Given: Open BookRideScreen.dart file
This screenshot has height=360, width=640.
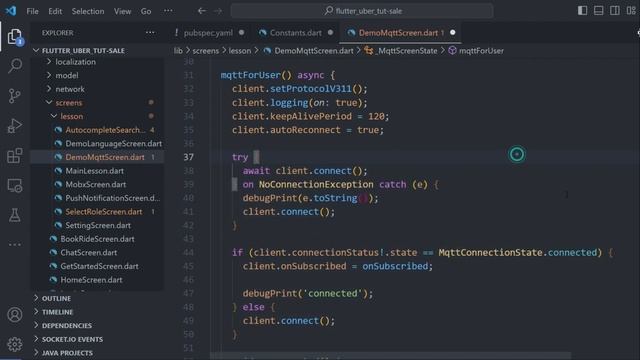Looking at the screenshot, I should click(97, 239).
